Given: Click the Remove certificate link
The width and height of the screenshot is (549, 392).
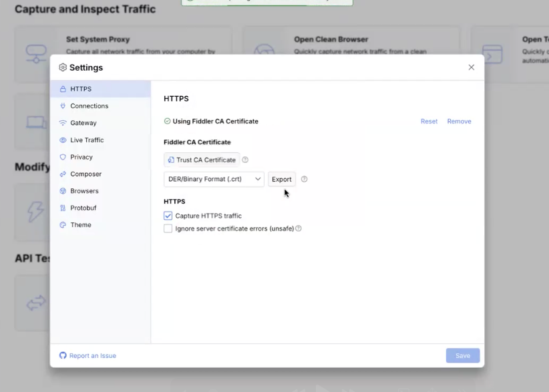Looking at the screenshot, I should [x=459, y=122].
